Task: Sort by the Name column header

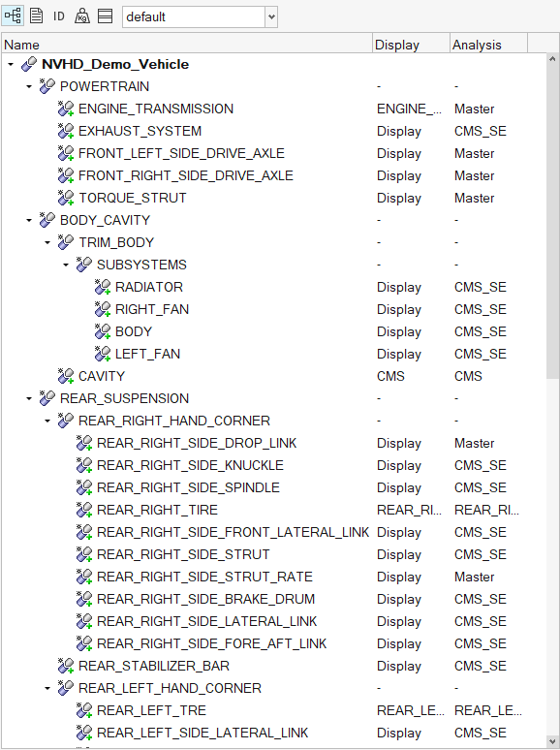Action: click(x=187, y=45)
